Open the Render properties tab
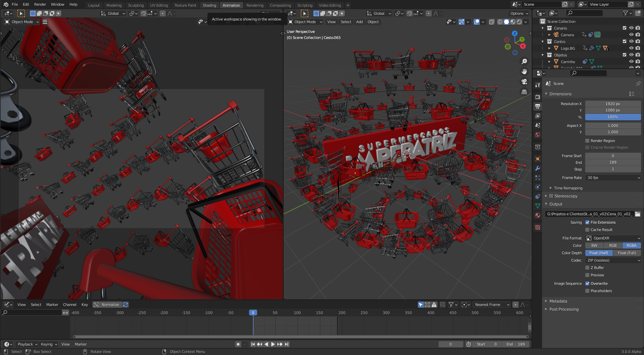This screenshot has height=355, width=644. pyautogui.click(x=538, y=97)
